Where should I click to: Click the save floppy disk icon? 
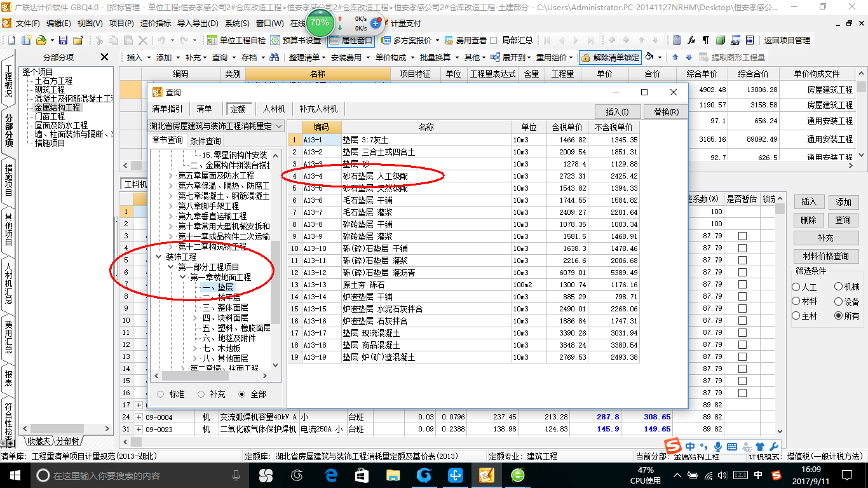tap(64, 40)
